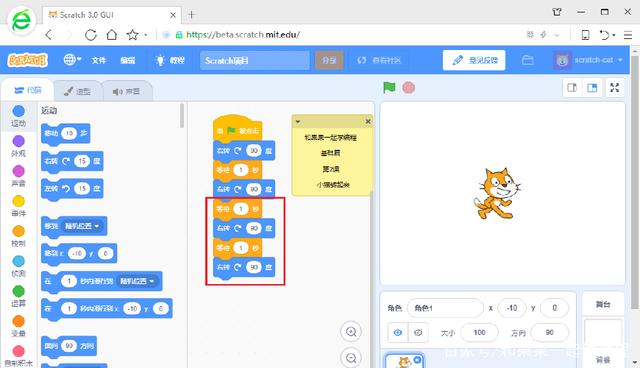This screenshot has width=640, height=368.
Task: Select the Operators blocks category
Action: [x=18, y=297]
